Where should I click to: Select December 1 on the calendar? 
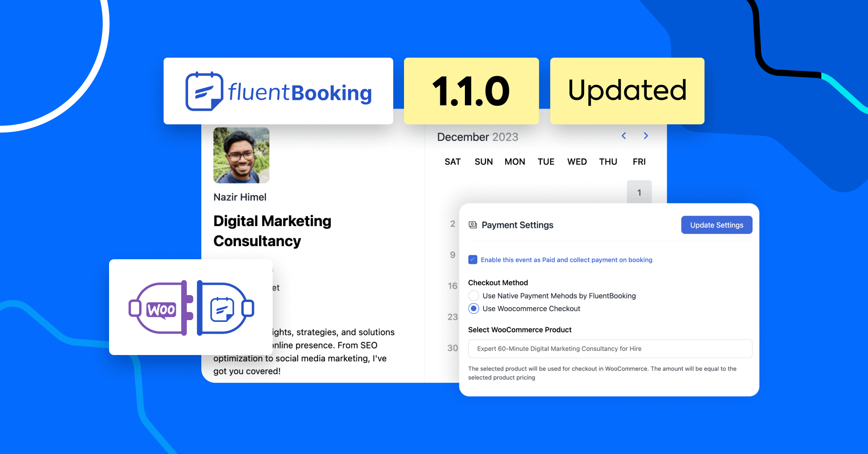click(639, 192)
